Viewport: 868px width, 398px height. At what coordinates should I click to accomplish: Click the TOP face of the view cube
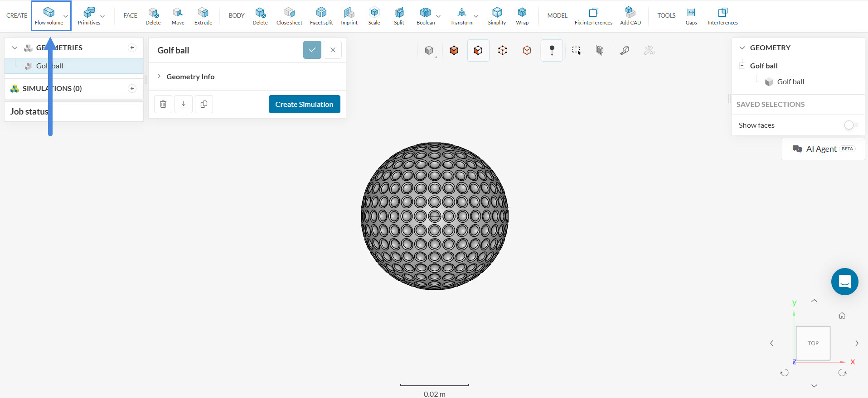pos(813,343)
